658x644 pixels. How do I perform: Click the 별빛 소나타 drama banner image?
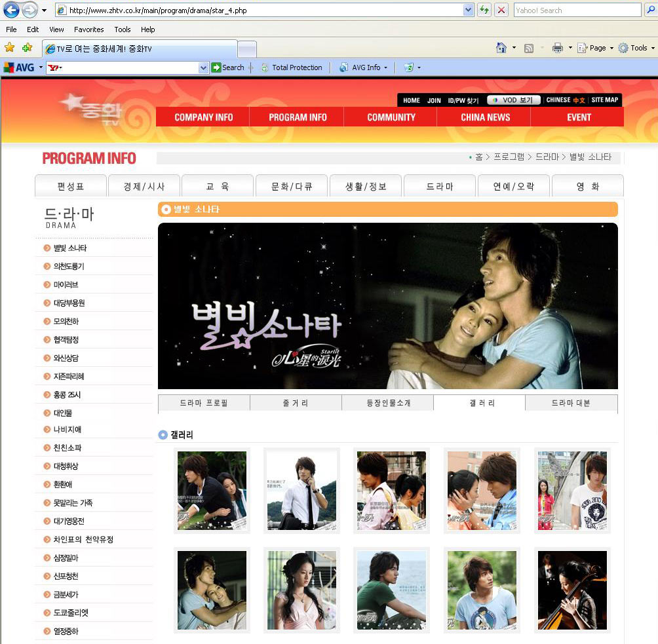[x=388, y=305]
